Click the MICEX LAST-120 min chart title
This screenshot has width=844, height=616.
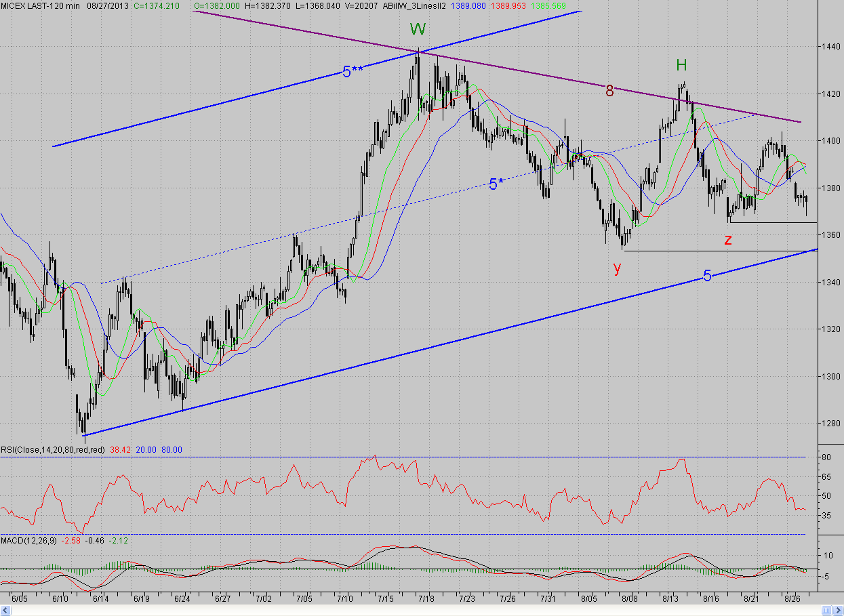(44, 5)
